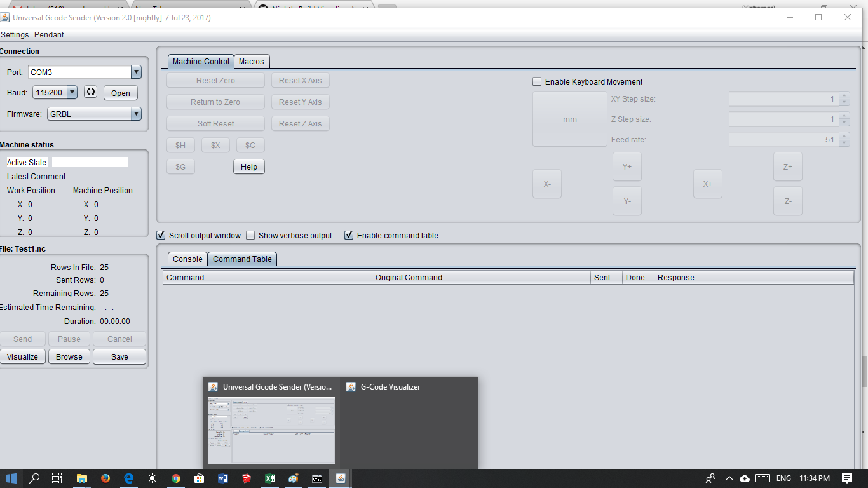Click the Cancel button
Viewport: 868px width, 488px height.
(119, 339)
